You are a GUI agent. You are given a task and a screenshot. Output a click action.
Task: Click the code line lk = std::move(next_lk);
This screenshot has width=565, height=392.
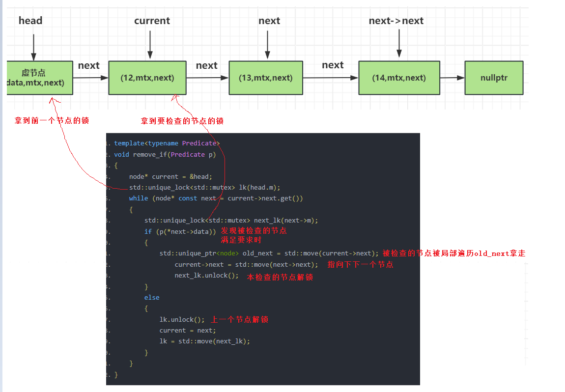tap(205, 341)
